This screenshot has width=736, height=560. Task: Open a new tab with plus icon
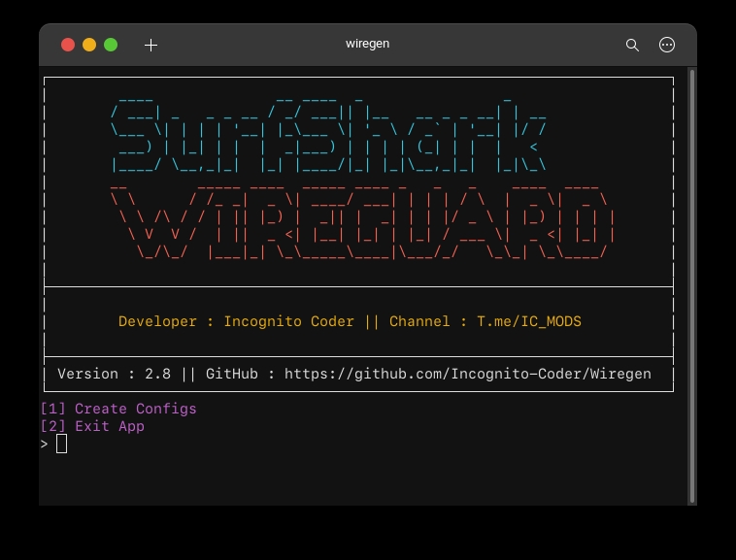tap(151, 45)
